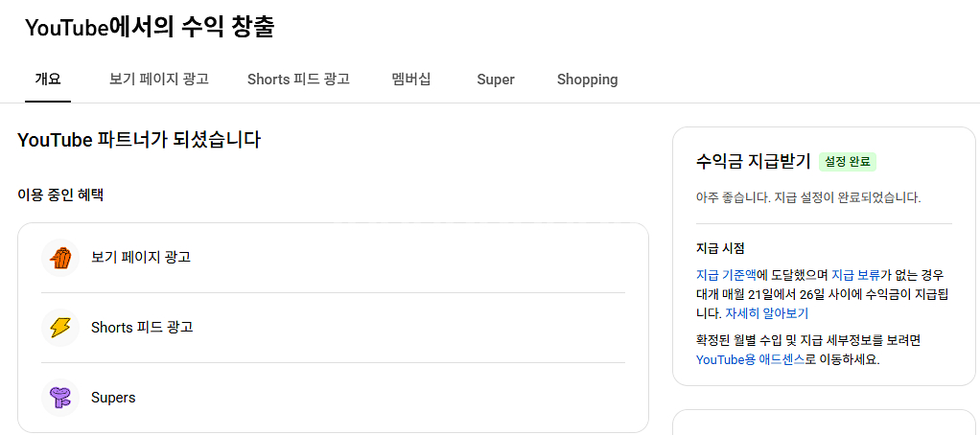Select the Supers benefit row label

113,398
